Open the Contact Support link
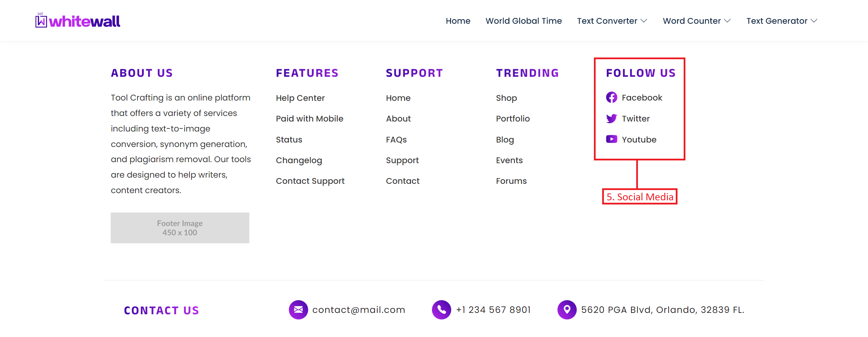868x337 pixels. [x=310, y=181]
